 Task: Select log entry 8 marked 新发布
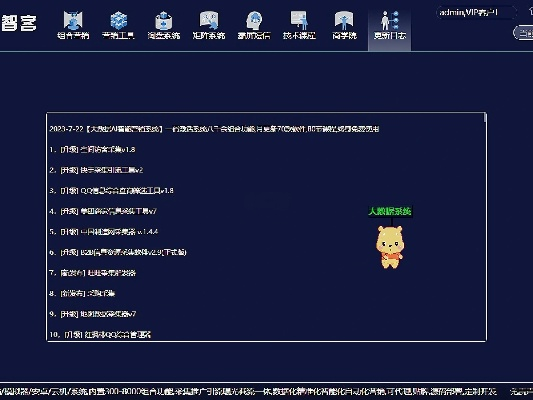tap(82, 293)
